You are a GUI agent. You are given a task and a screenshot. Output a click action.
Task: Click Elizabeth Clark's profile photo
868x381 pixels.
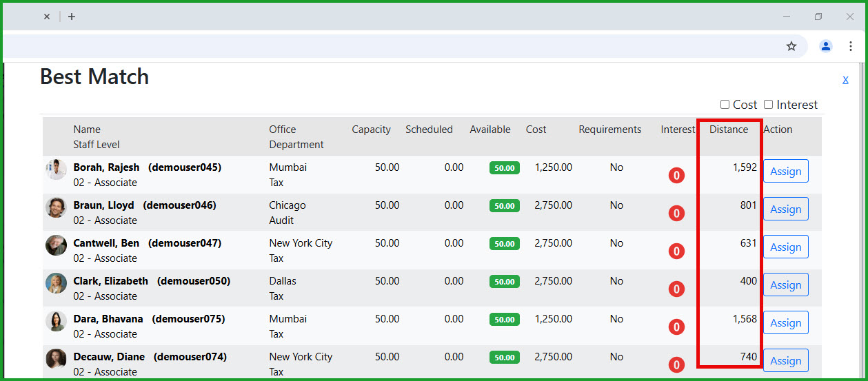point(56,283)
